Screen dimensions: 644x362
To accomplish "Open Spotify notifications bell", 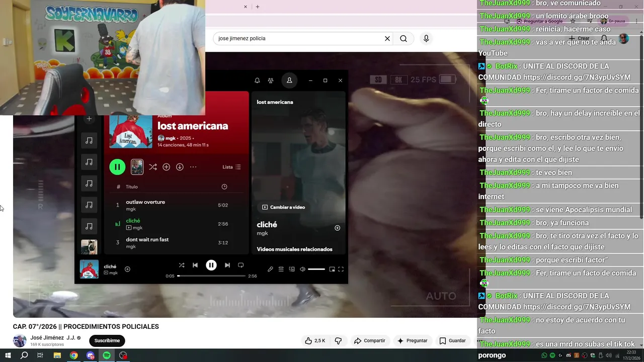I will tap(257, 80).
